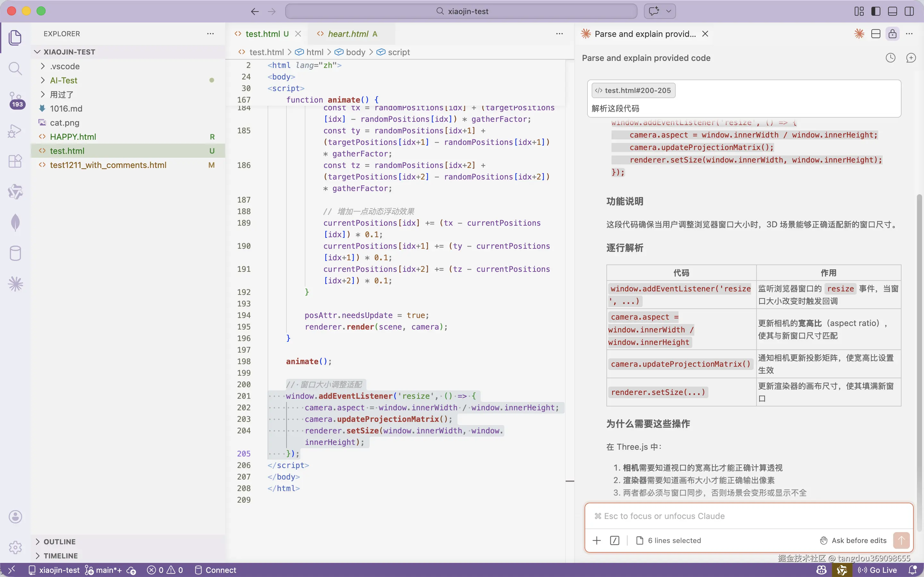Open HAPPY.html in explorer
924x577 pixels.
tap(73, 137)
